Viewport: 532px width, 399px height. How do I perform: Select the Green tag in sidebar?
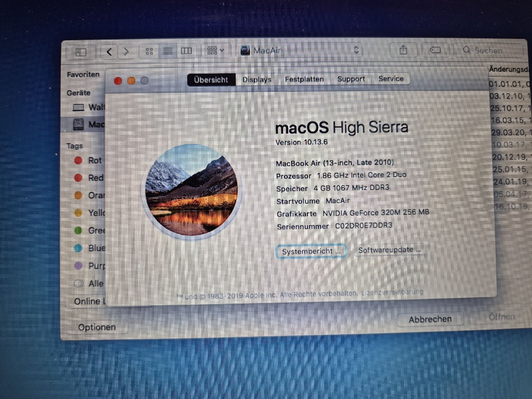[89, 230]
